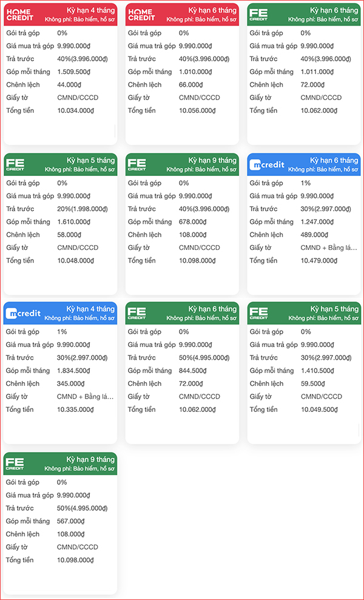Click total amount '10.056.000₫'
The image size is (364, 600).
197,111
